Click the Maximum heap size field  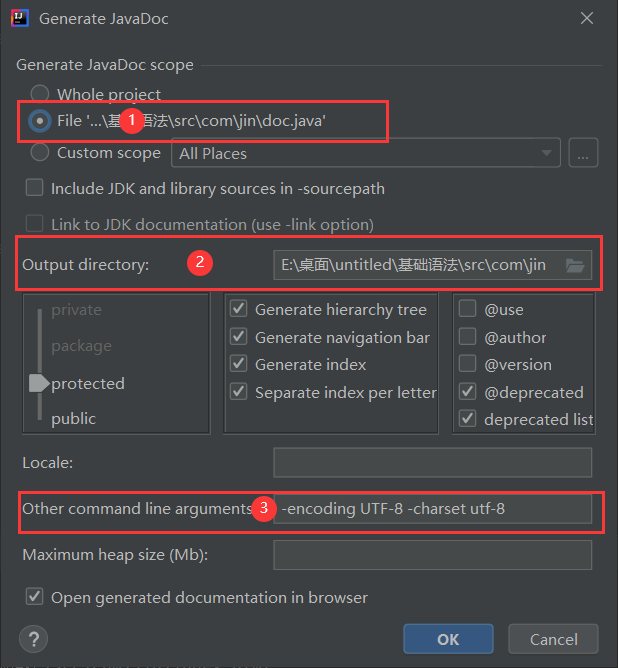click(x=432, y=554)
